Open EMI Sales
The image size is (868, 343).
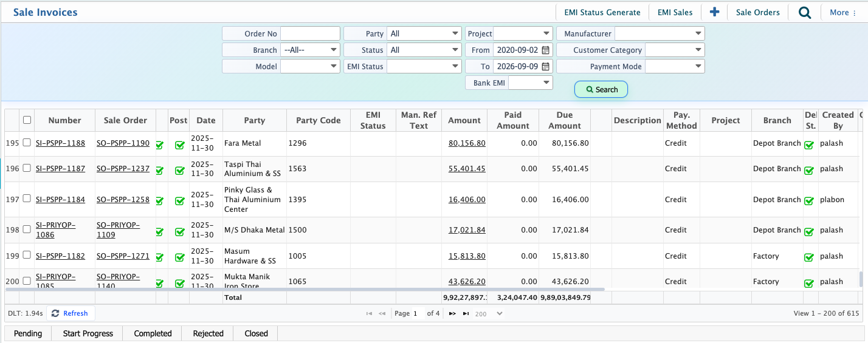coord(675,12)
